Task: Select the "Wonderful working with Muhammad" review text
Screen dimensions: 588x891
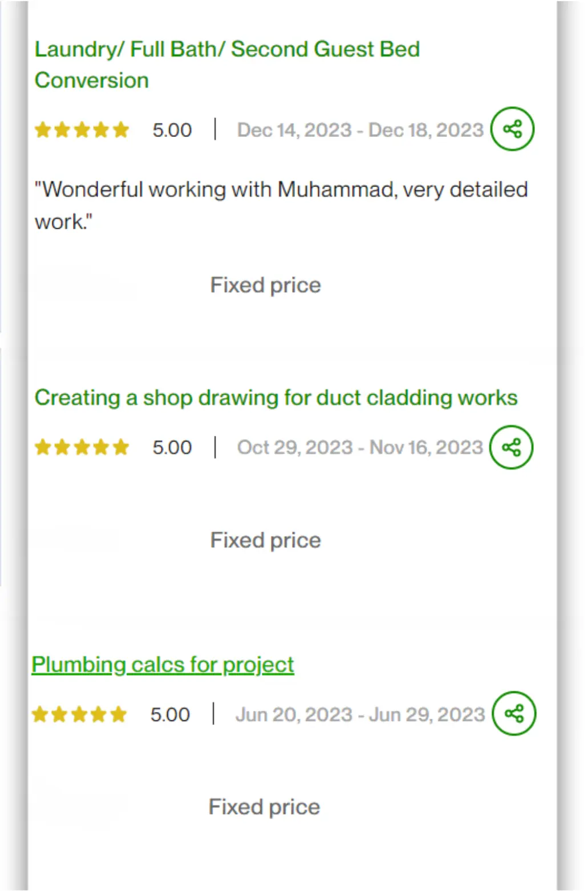Action: [281, 205]
